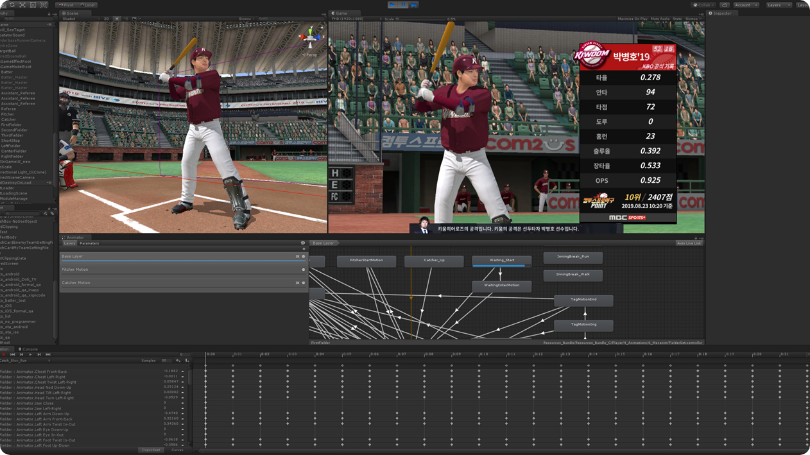Toggle Maximize On Play
The height and width of the screenshot is (455, 810).
click(x=632, y=19)
